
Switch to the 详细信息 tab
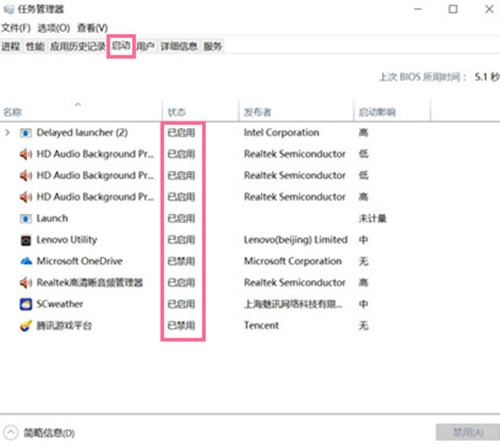(x=179, y=46)
